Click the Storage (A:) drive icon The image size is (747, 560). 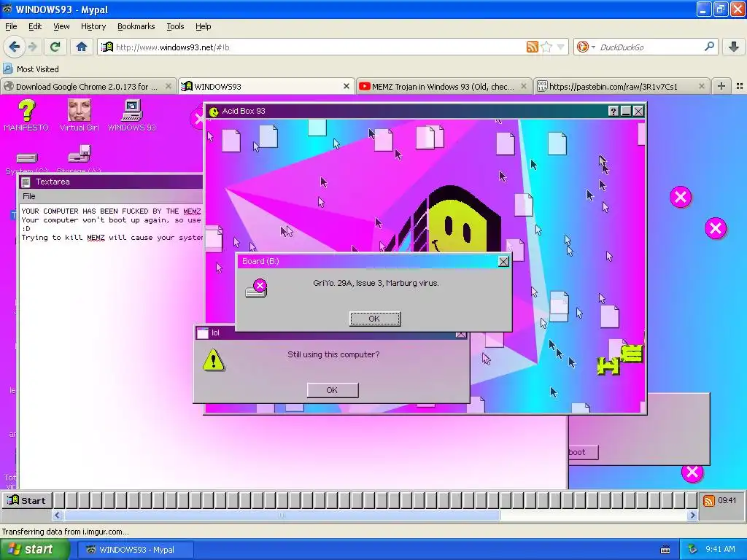(x=79, y=158)
